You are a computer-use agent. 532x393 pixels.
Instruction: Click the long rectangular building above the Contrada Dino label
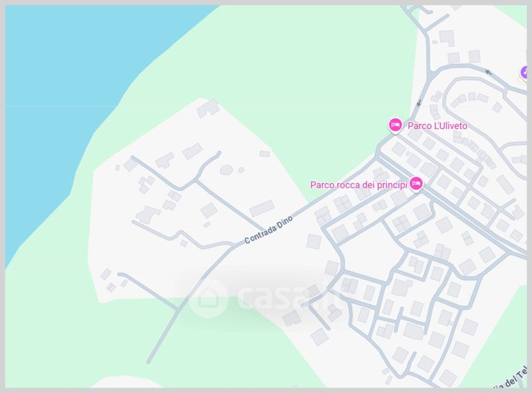click(261, 208)
